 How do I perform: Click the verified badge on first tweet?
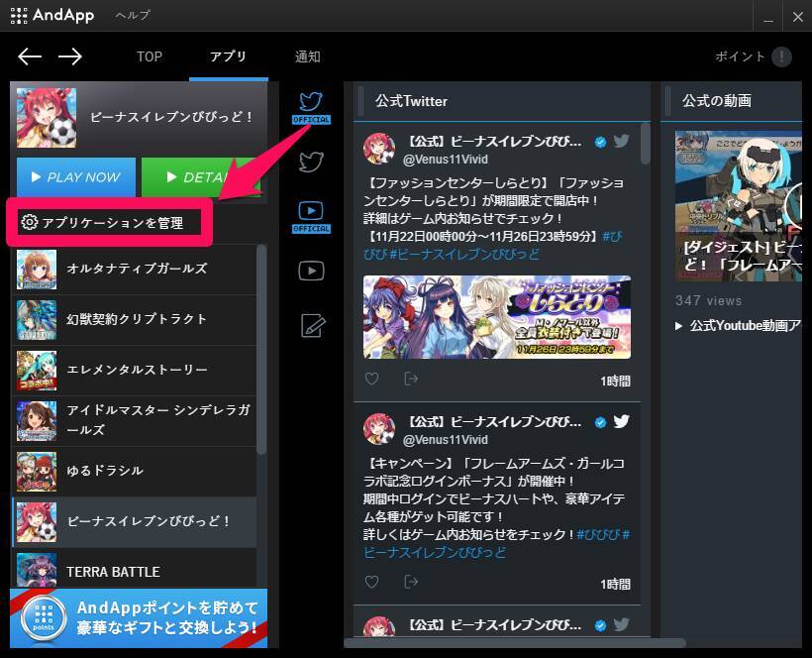pos(601,142)
